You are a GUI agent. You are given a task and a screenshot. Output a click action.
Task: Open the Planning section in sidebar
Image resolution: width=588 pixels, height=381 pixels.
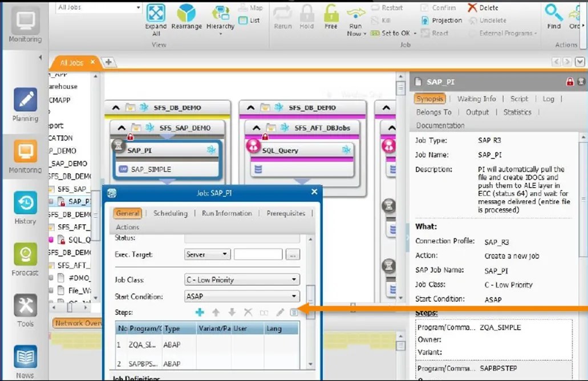pos(25,104)
